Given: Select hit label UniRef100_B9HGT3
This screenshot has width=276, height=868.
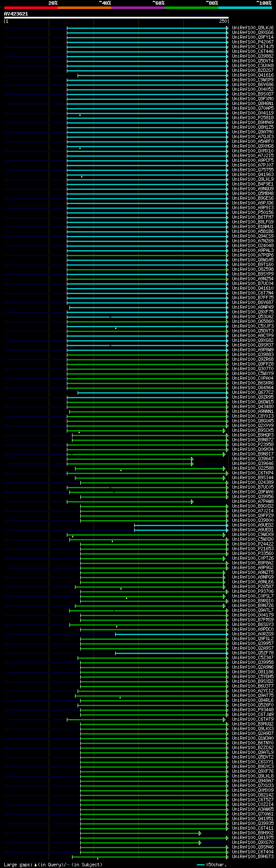Looking at the screenshot, I should click(x=253, y=856).
